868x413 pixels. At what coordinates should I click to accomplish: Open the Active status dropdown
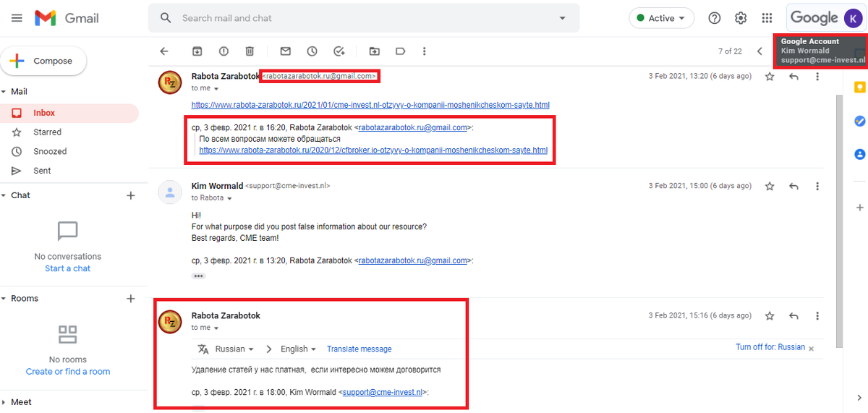[661, 18]
